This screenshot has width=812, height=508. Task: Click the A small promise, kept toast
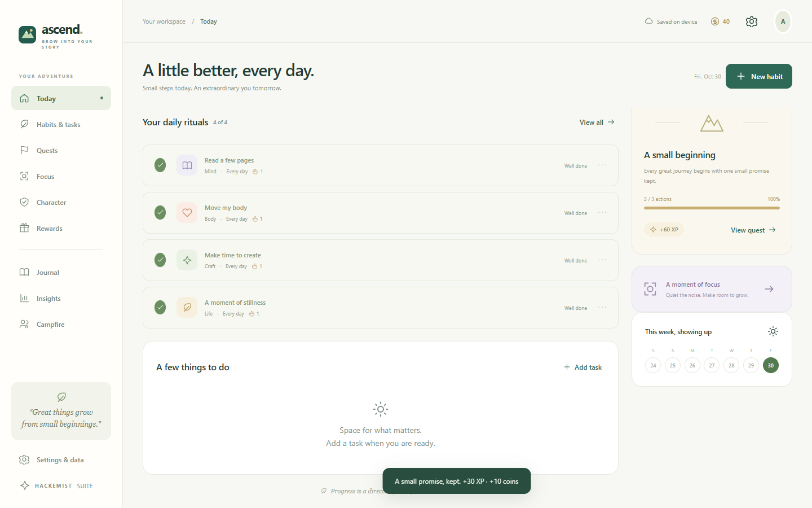click(x=457, y=481)
